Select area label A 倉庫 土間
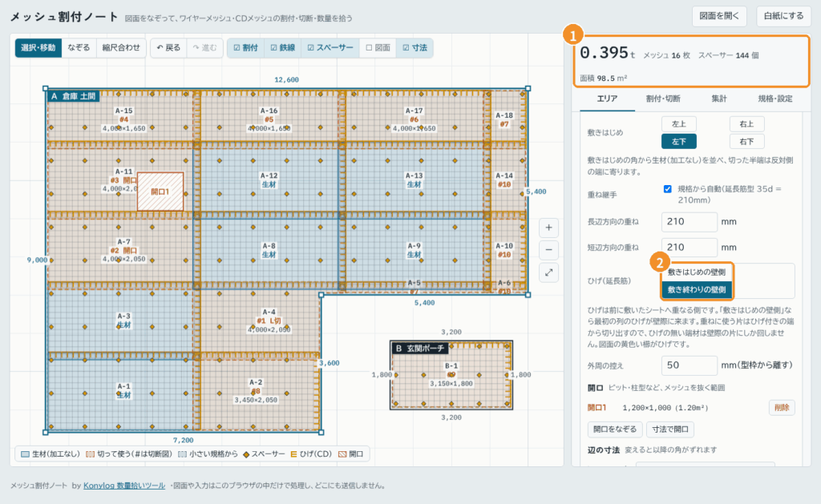This screenshot has height=504, width=821. [73, 96]
